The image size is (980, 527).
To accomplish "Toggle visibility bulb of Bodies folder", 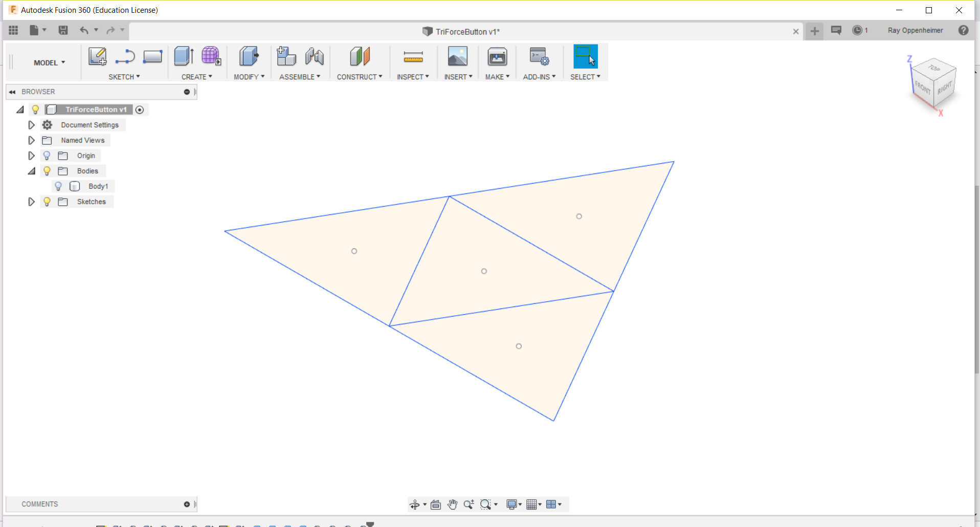I will pos(47,171).
